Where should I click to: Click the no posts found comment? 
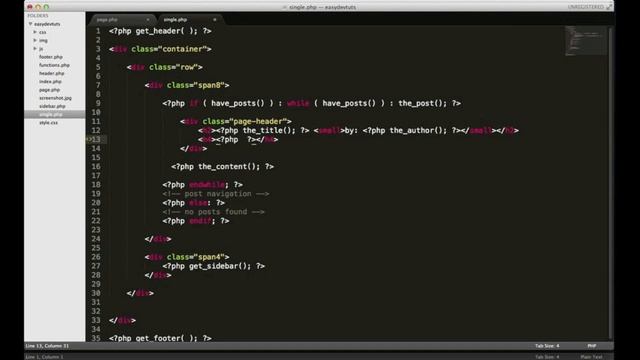[213, 211]
